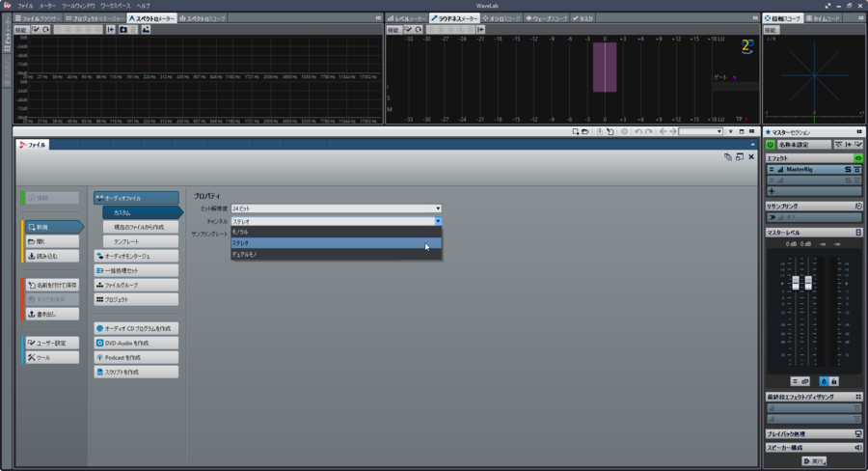868x471 pixels.
Task: Open the スピーカー構成 speaker icon
Action: (x=858, y=447)
